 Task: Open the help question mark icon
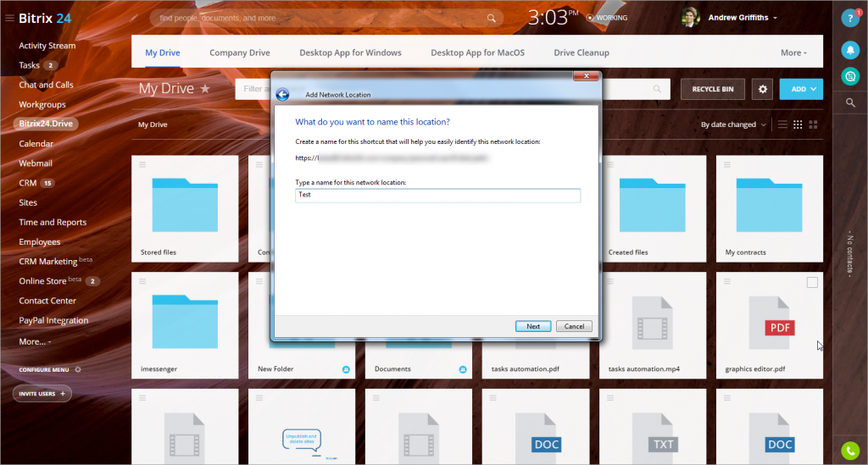click(849, 19)
